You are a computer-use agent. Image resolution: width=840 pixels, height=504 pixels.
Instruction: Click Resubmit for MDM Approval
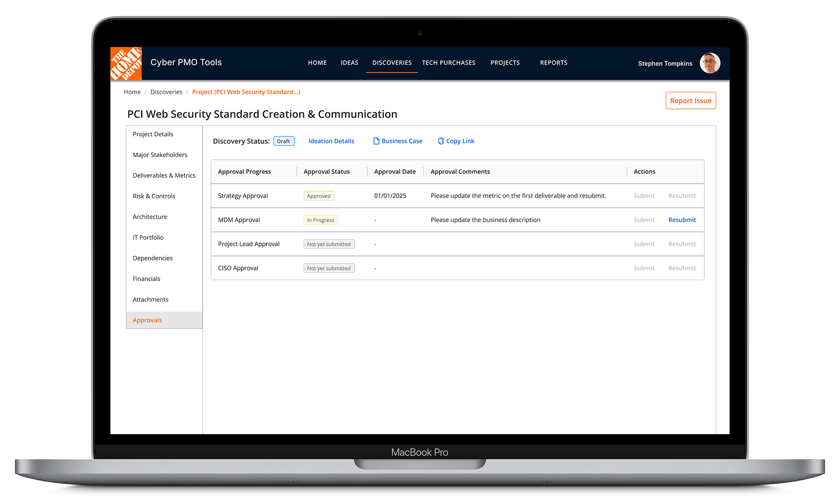(682, 220)
